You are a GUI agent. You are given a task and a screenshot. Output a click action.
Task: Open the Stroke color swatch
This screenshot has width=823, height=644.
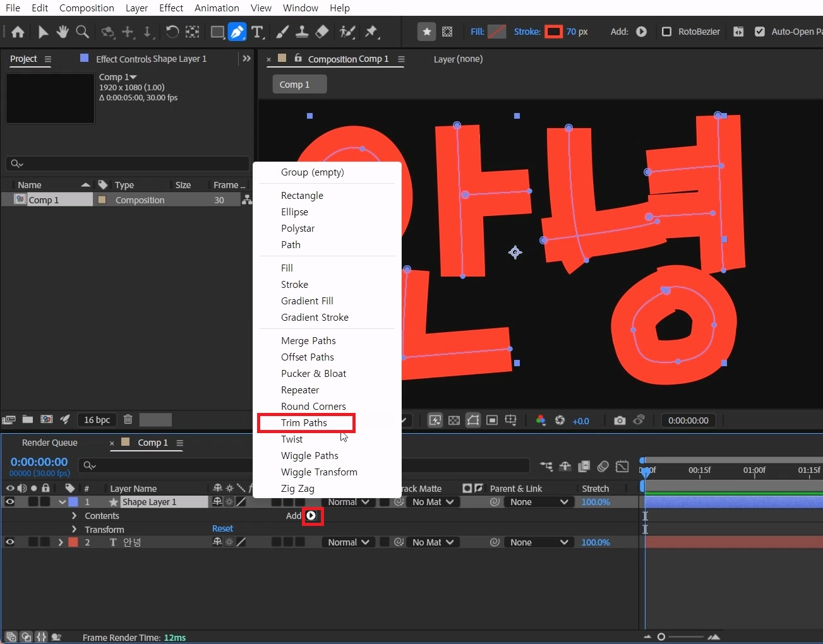(x=554, y=32)
